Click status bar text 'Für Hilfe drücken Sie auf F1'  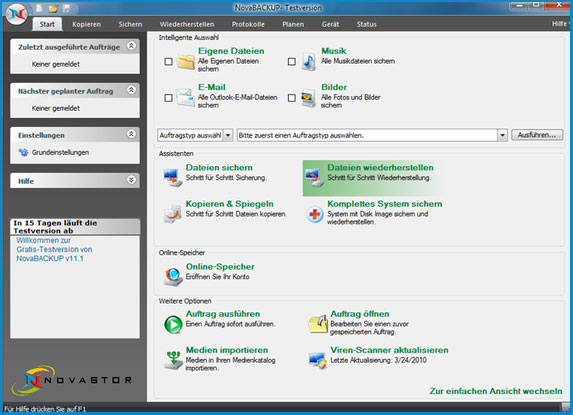tap(45, 409)
